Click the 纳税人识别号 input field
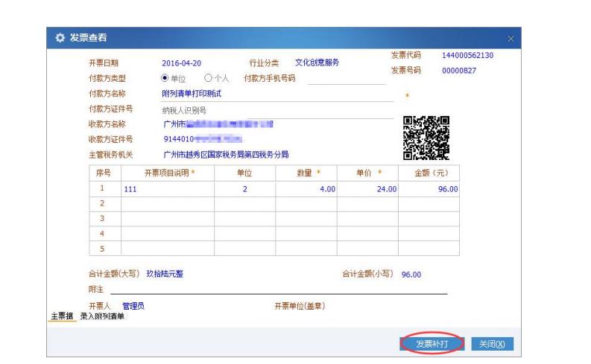Image resolution: width=591 pixels, height=364 pixels. [277, 110]
